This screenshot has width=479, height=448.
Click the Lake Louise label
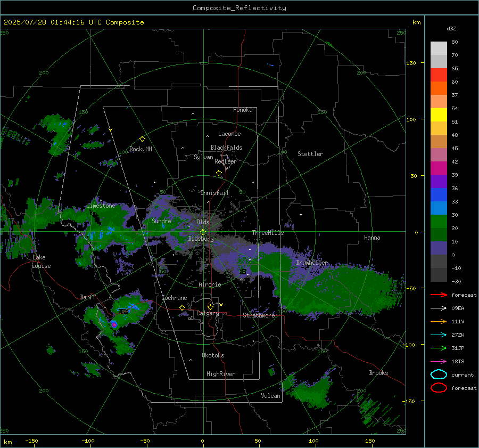coord(41,262)
